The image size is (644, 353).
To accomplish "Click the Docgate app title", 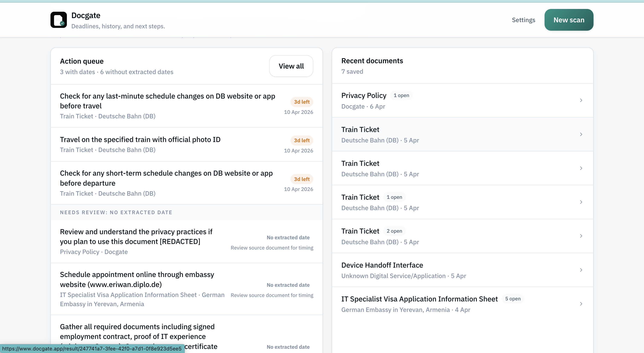I will coord(86,16).
